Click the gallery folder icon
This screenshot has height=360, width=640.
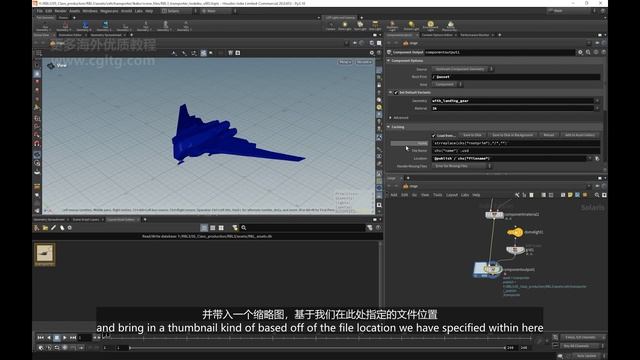45,228
